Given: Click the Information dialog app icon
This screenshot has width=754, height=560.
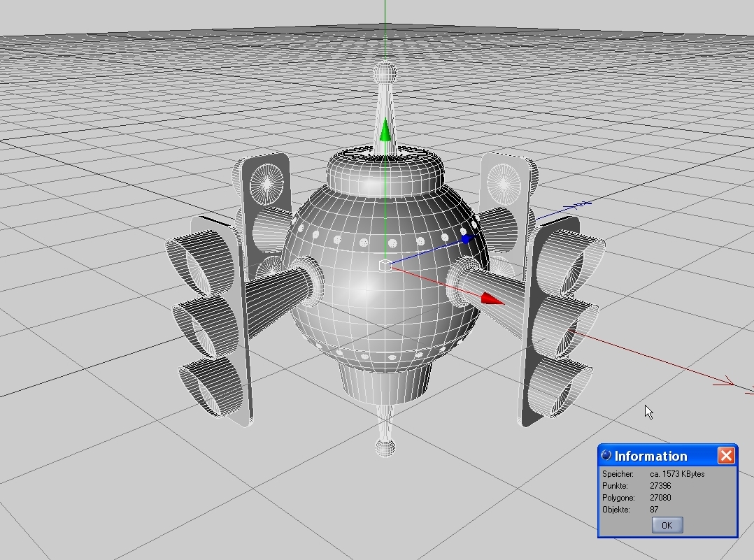Looking at the screenshot, I should pos(606,456).
